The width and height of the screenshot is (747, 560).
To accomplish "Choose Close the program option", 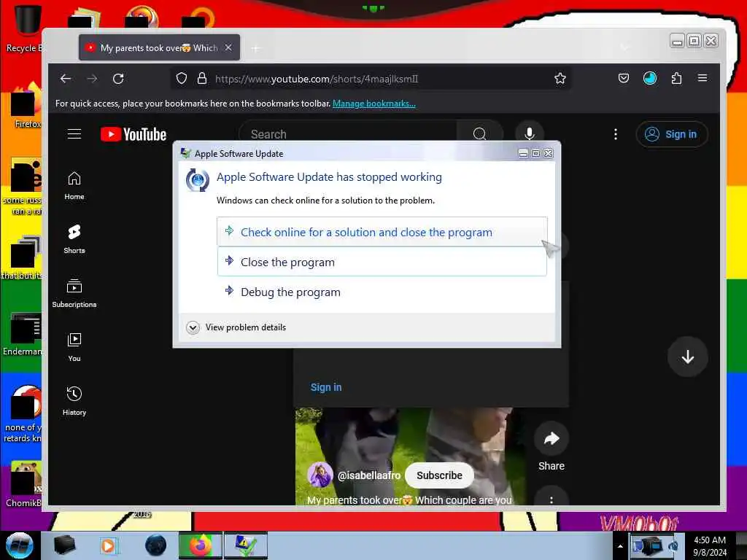I will pyautogui.click(x=382, y=262).
